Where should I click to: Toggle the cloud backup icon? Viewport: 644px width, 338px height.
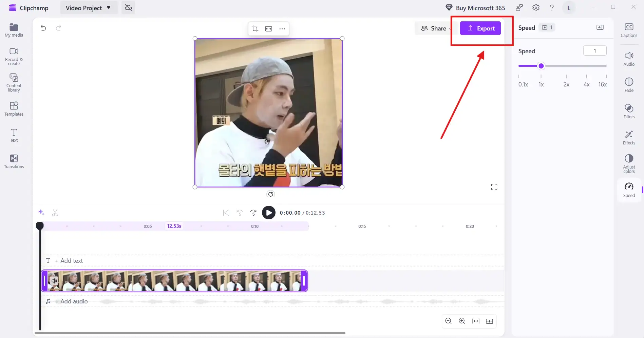click(x=128, y=7)
